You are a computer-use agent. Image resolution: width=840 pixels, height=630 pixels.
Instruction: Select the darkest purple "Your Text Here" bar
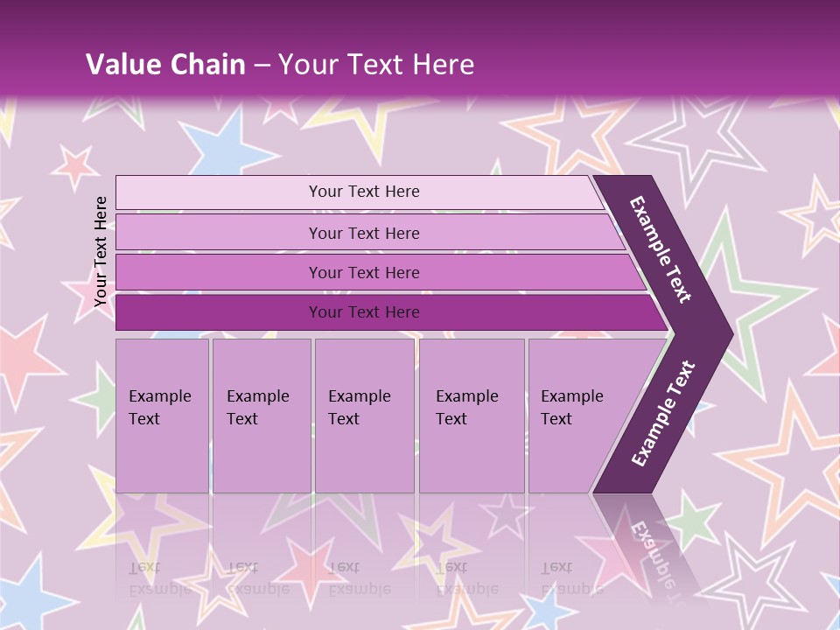pos(363,312)
